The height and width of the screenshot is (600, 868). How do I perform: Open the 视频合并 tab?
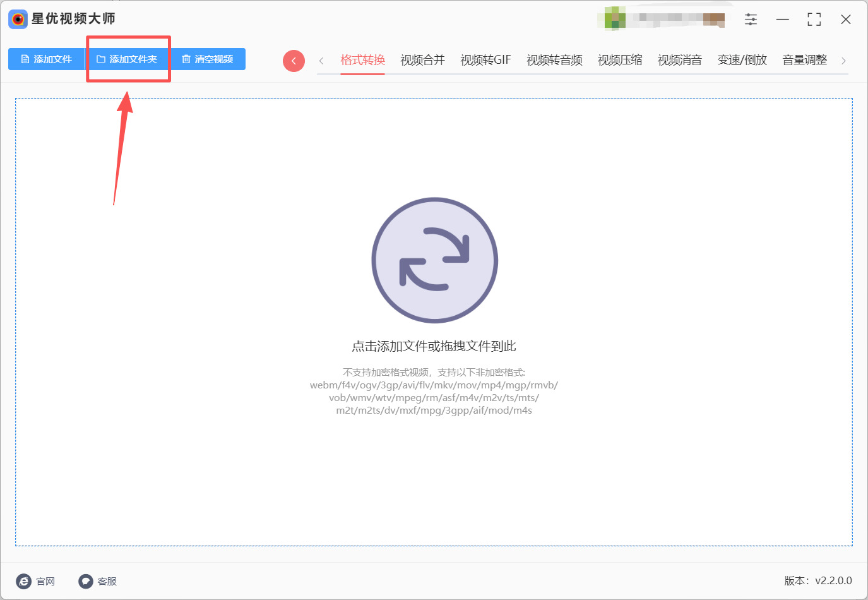click(x=422, y=60)
